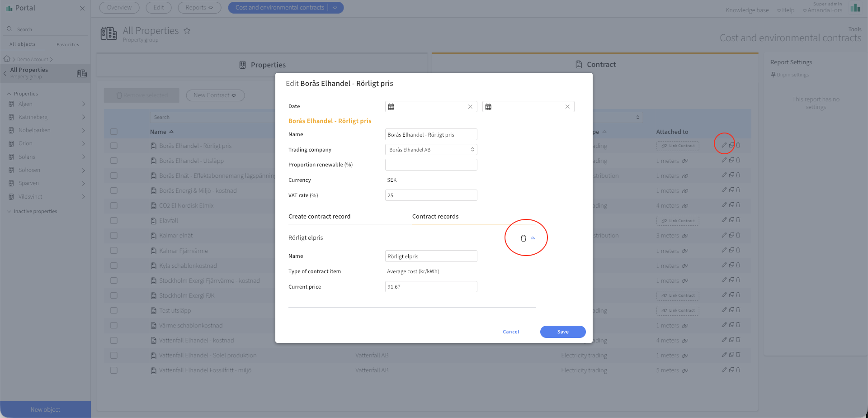Duplicate the Borås Elnät contract row
868x418 pixels.
coord(731,175)
